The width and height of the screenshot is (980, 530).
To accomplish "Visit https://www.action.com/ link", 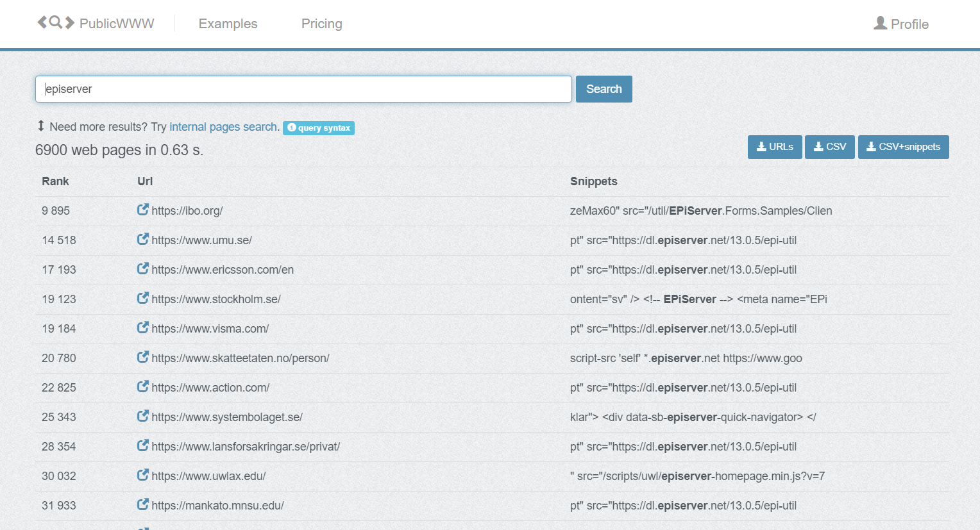I will [210, 388].
